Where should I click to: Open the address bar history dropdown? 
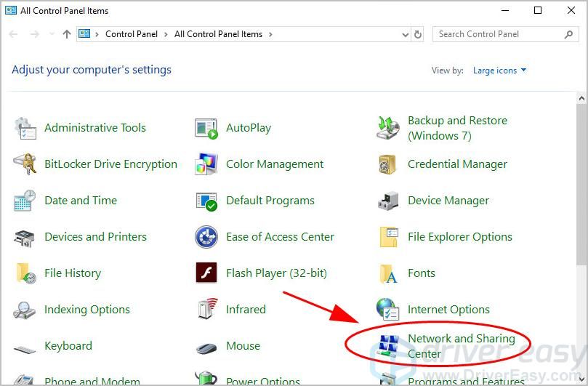(405, 34)
